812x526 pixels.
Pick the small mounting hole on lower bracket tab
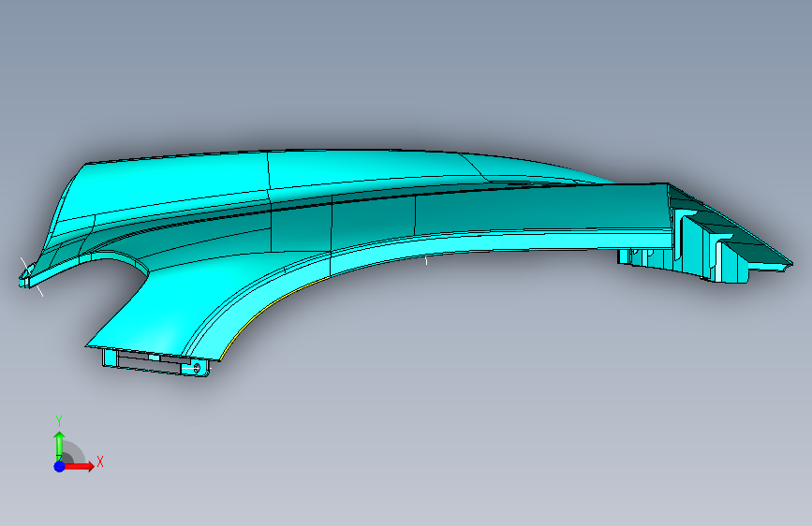click(197, 368)
